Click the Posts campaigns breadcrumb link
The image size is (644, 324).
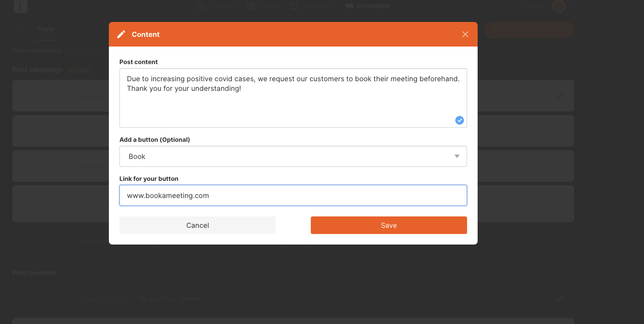pos(37,50)
